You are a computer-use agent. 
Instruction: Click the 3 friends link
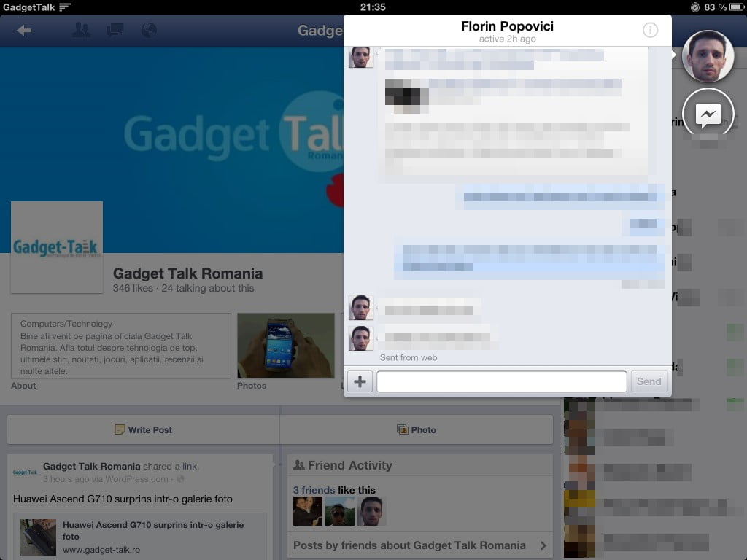(x=314, y=490)
